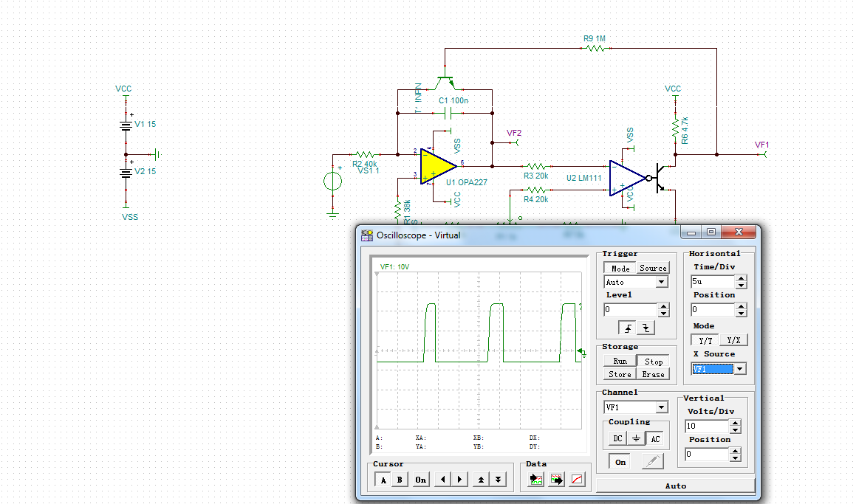Select falling edge trigger icon
Screen dimensions: 856x504
646,328
